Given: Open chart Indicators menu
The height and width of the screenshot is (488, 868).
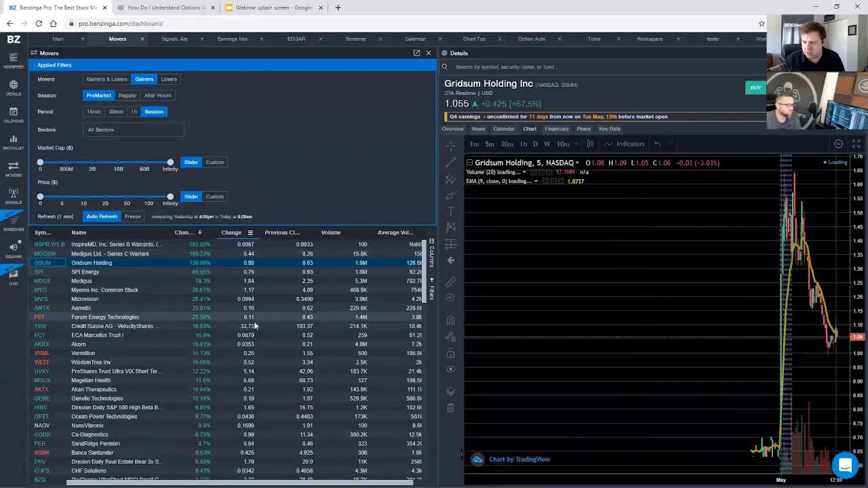Looking at the screenshot, I should (624, 144).
